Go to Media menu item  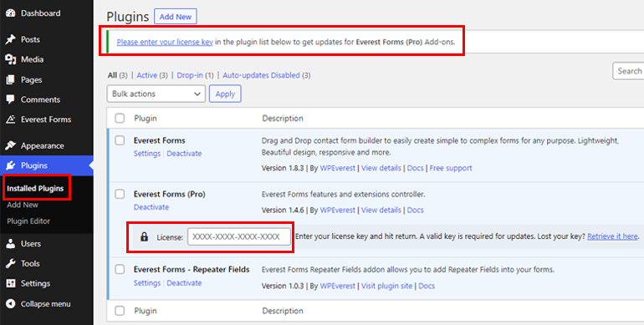pyautogui.click(x=32, y=59)
